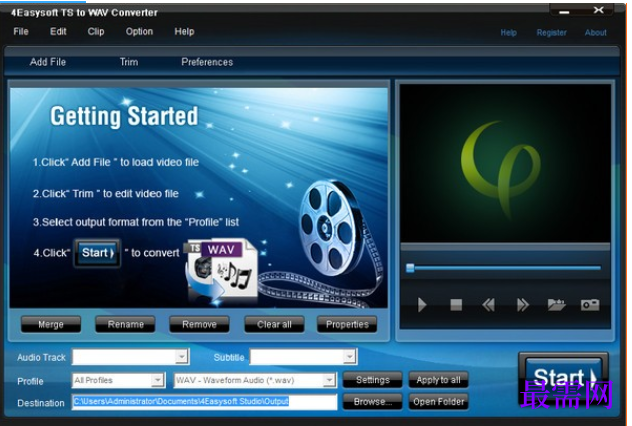This screenshot has width=632, height=426.
Task: Click the Clear all button
Action: coord(274,324)
